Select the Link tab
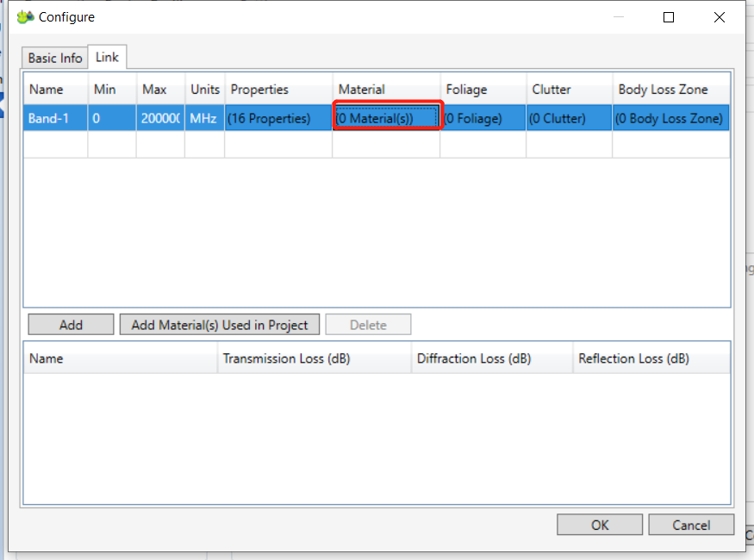 [109, 57]
